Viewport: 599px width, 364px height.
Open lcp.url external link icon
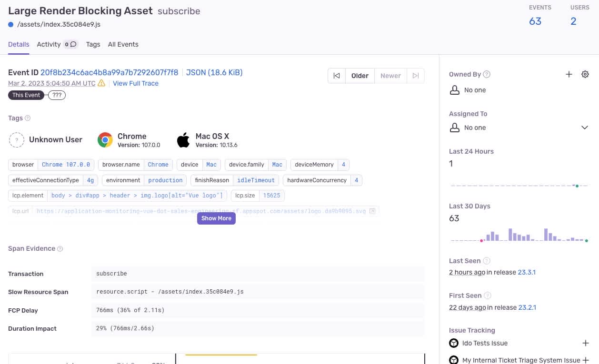pyautogui.click(x=372, y=211)
